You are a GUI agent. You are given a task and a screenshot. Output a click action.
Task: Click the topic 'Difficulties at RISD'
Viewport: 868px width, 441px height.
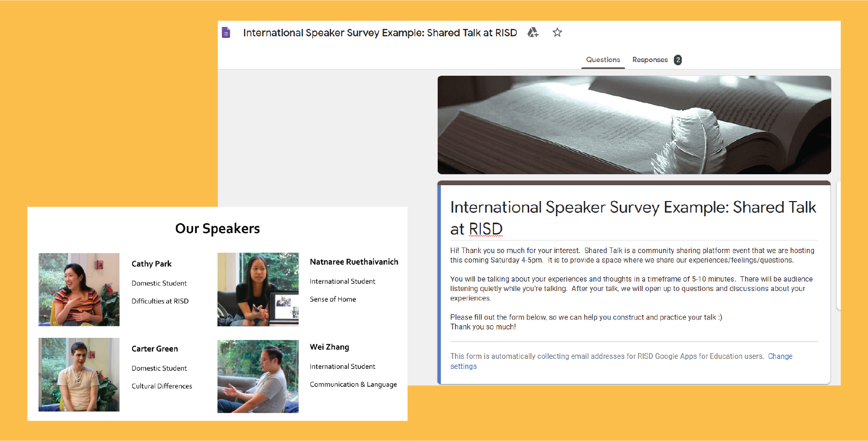pyautogui.click(x=160, y=301)
